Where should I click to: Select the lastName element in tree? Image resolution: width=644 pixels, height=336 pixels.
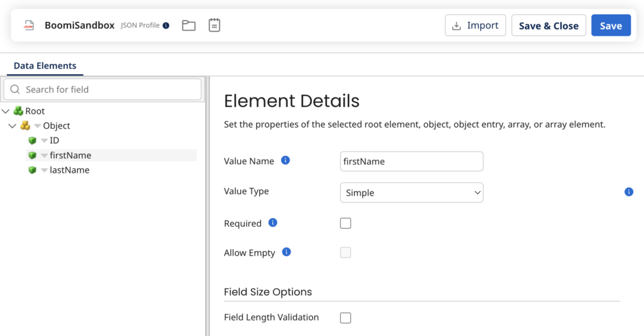(69, 170)
